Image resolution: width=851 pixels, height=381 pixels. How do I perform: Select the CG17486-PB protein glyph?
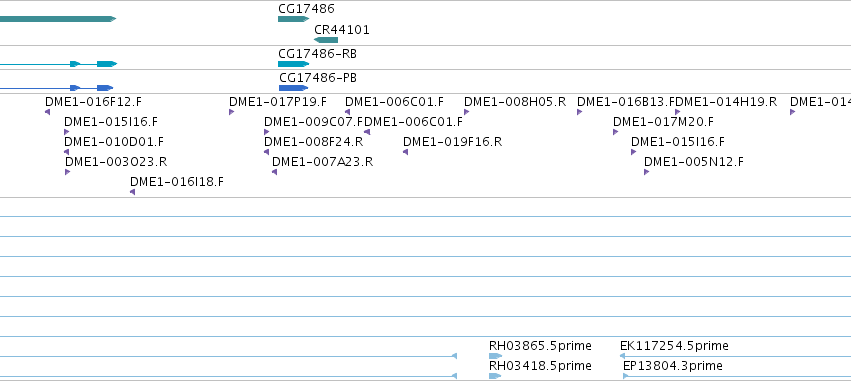(x=294, y=88)
